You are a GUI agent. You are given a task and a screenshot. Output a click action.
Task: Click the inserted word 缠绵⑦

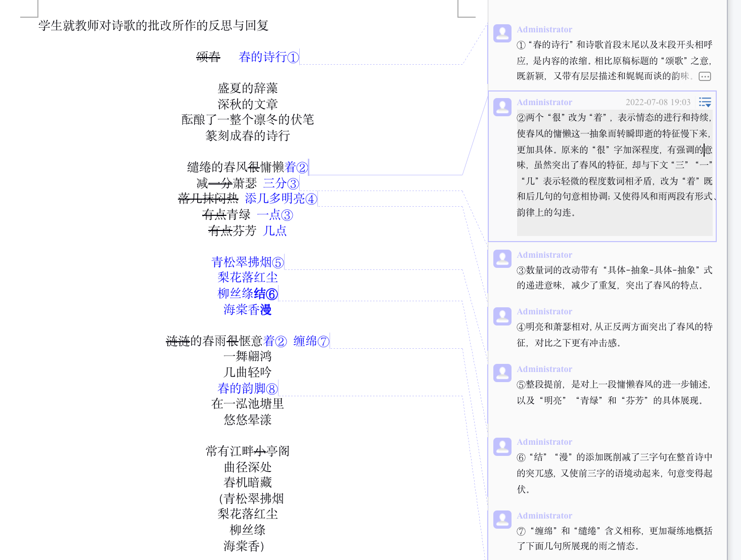tap(311, 341)
